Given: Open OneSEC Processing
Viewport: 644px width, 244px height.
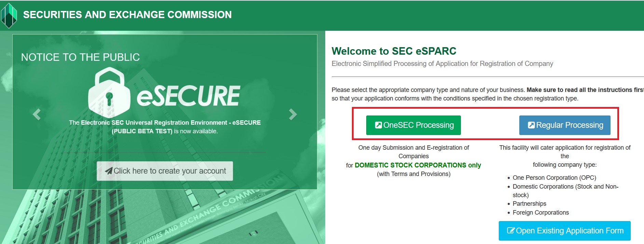Looking at the screenshot, I should pyautogui.click(x=413, y=125).
